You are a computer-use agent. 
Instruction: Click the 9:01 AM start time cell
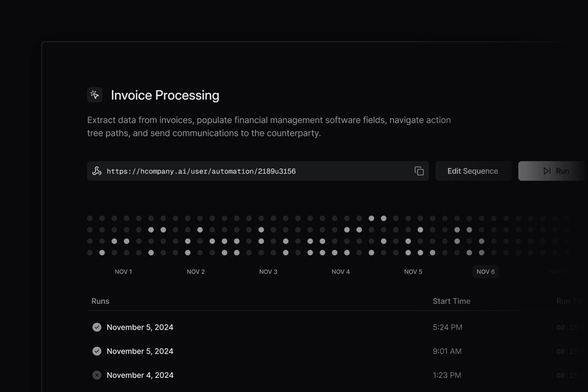(x=447, y=351)
